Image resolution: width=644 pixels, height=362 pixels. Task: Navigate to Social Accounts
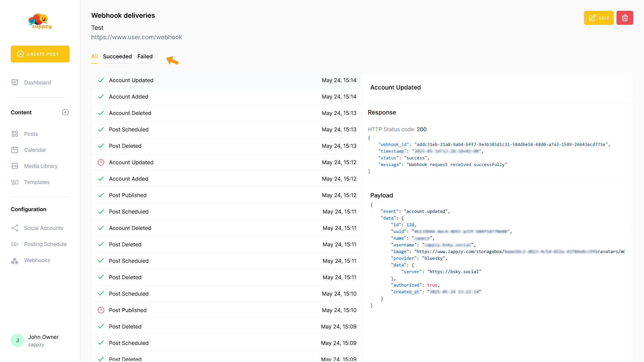coord(44,228)
